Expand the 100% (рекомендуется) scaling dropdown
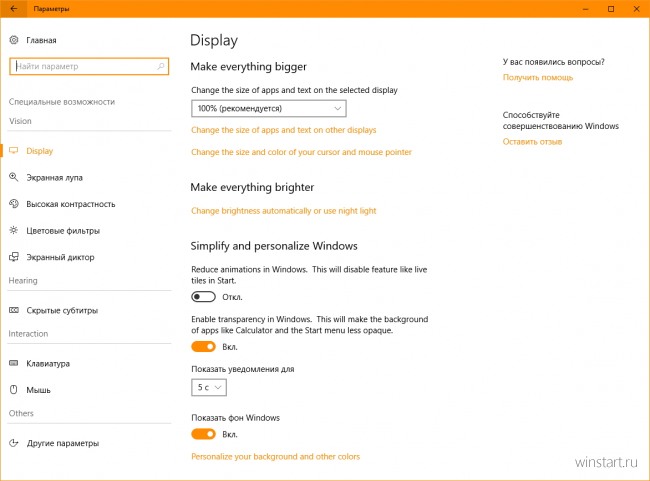The height and width of the screenshot is (481, 650). (269, 109)
